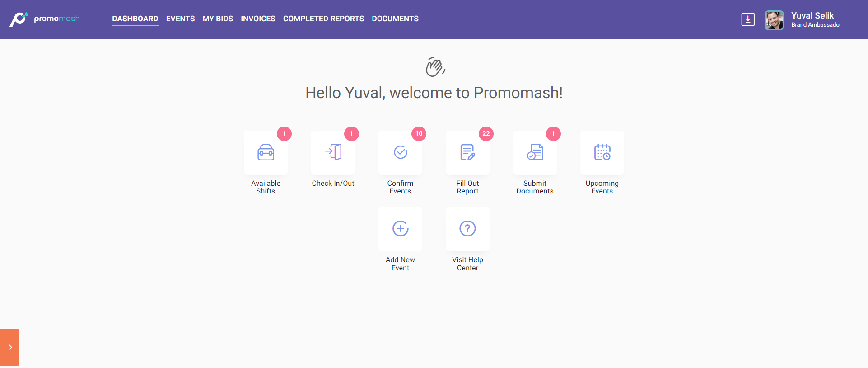868x368 pixels.
Task: Click the Promomash logo
Action: click(45, 19)
